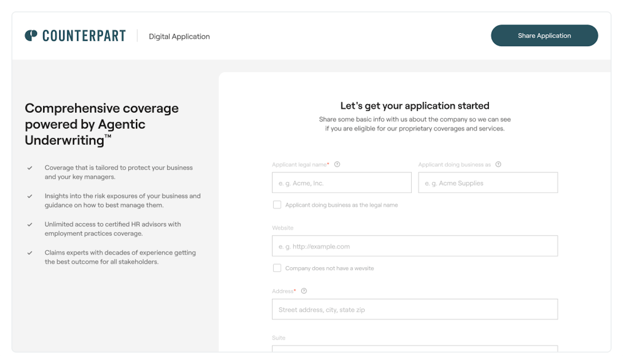
Task: Check 'Applicant doing business as the legal name'
Action: pyautogui.click(x=277, y=205)
